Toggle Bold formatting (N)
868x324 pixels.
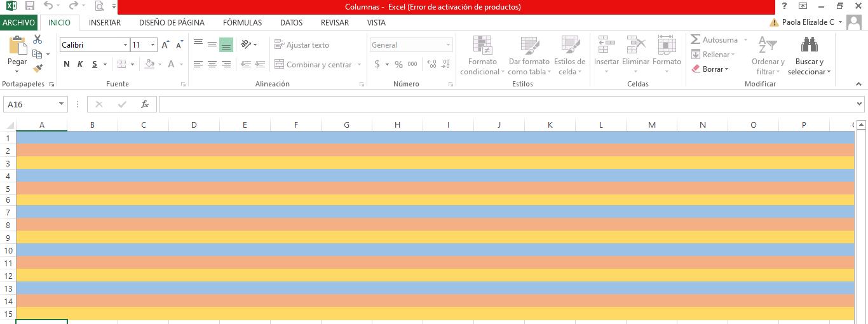click(x=67, y=64)
